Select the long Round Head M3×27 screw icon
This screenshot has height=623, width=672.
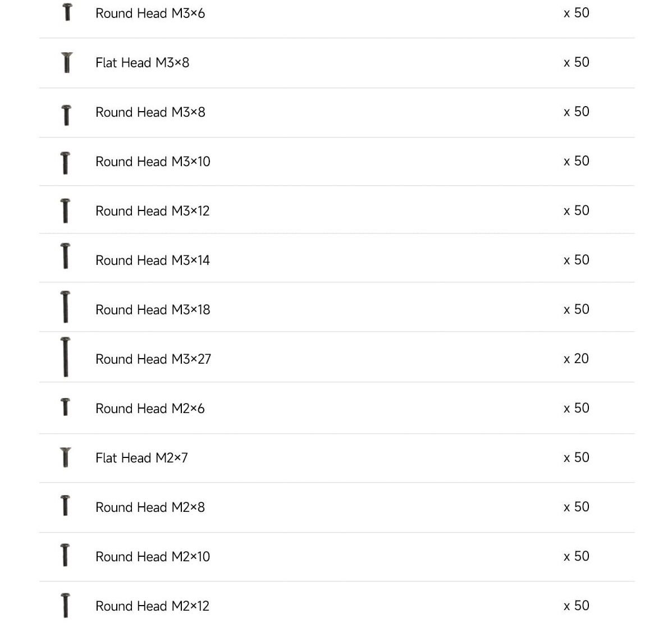click(x=66, y=357)
